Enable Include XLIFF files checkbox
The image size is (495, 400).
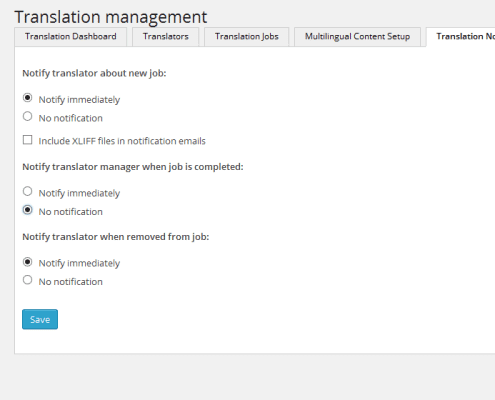(27, 140)
